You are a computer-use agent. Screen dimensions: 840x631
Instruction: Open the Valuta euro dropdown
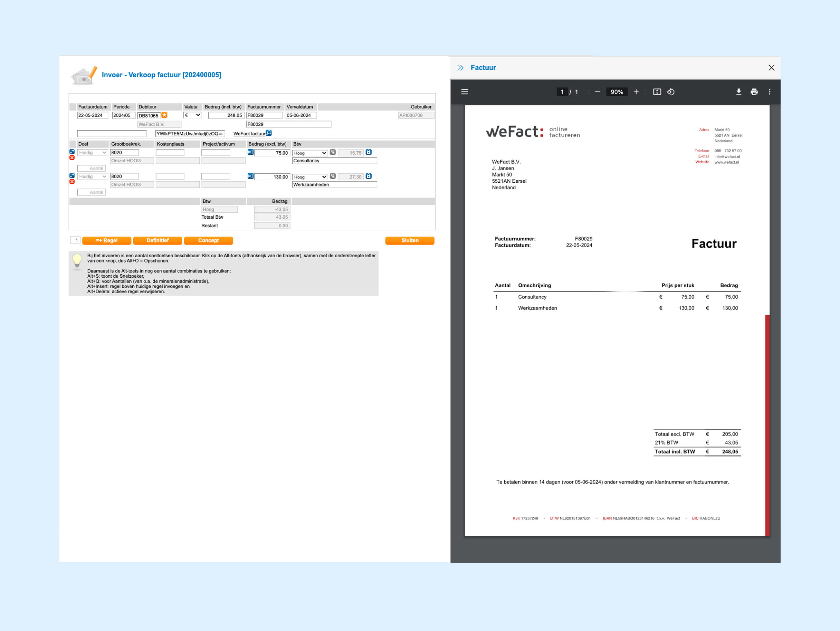[192, 115]
